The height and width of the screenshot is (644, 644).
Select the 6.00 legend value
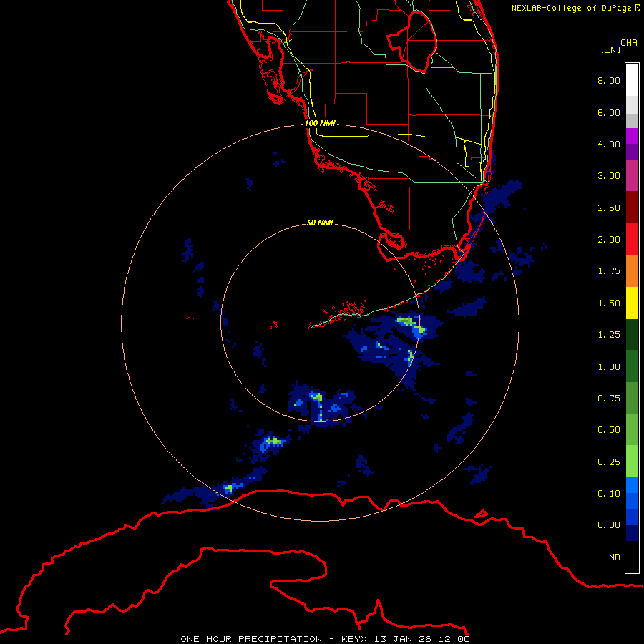tap(609, 112)
